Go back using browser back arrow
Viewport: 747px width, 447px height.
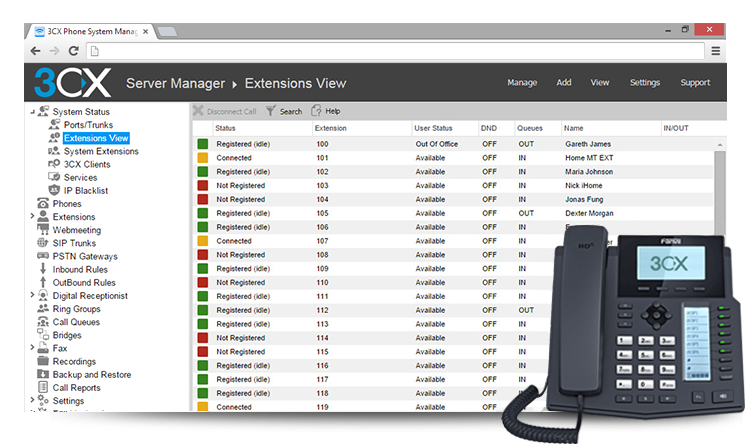point(35,51)
